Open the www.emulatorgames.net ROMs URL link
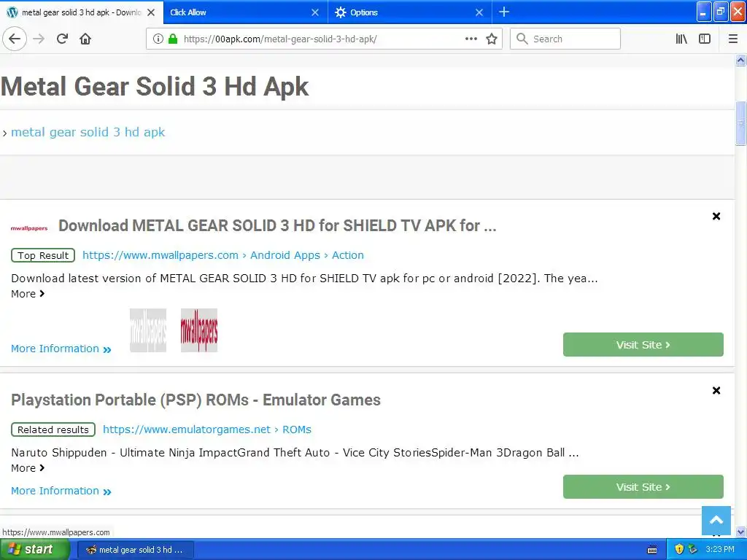The height and width of the screenshot is (560, 747). click(206, 429)
